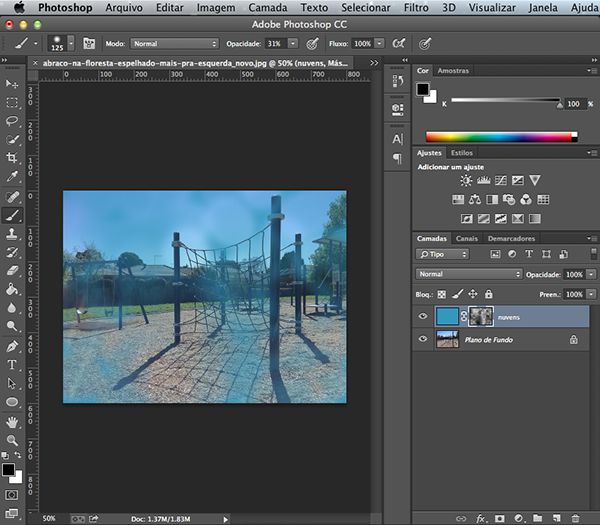Open the Filtro menu
The width and height of the screenshot is (600, 525).
pyautogui.click(x=416, y=8)
